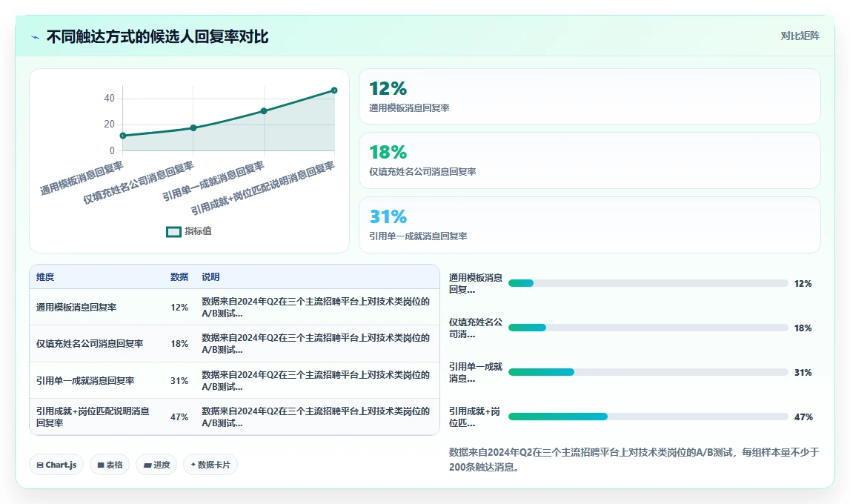Click the 对比矩阵 label in header
Screen dimensions: 850x504
(x=800, y=36)
